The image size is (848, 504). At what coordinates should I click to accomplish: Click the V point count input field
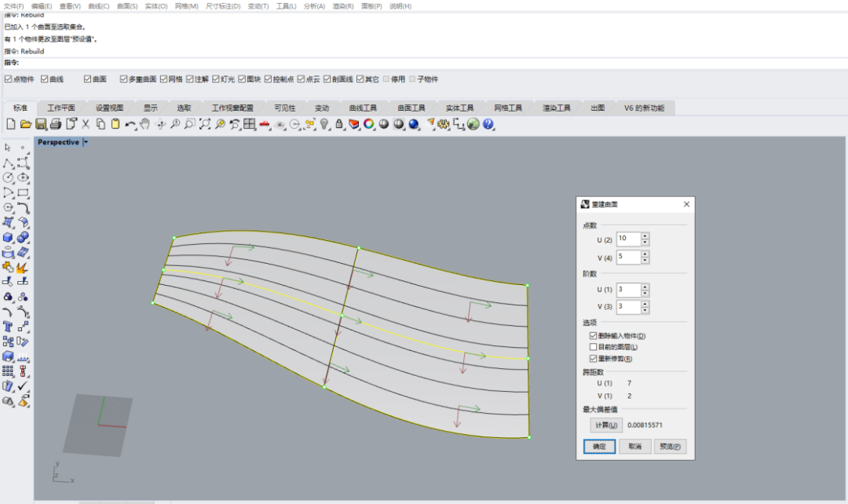pyautogui.click(x=628, y=257)
